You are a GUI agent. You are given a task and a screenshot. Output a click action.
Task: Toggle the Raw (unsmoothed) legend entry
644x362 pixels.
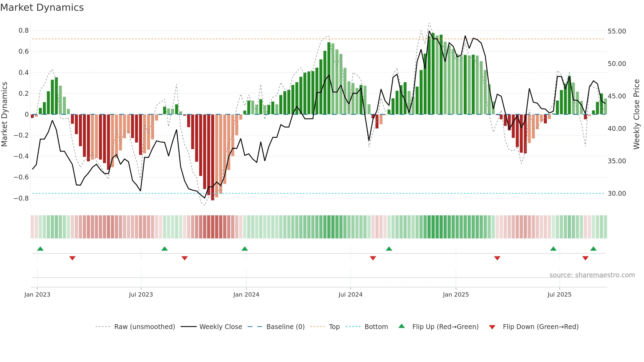click(x=135, y=327)
